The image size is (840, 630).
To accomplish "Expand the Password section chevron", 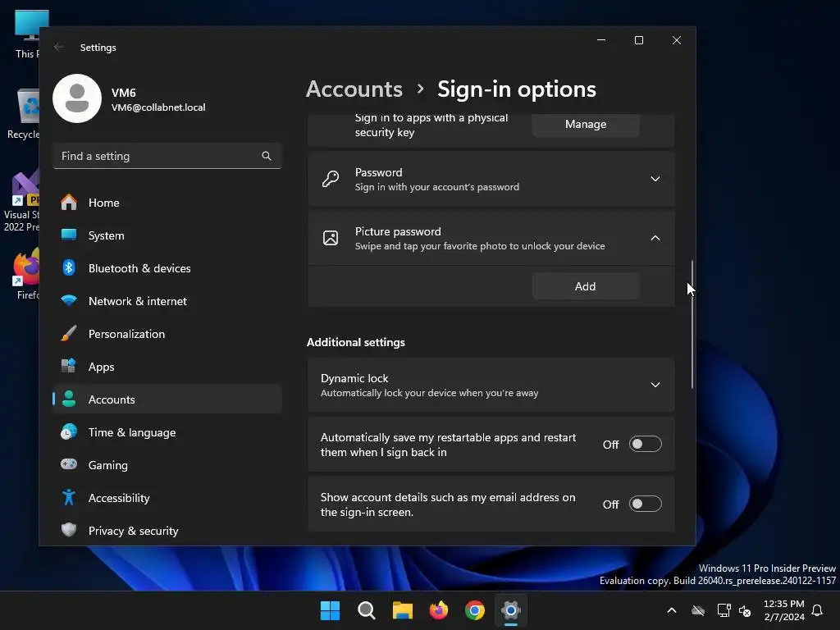I will (655, 179).
